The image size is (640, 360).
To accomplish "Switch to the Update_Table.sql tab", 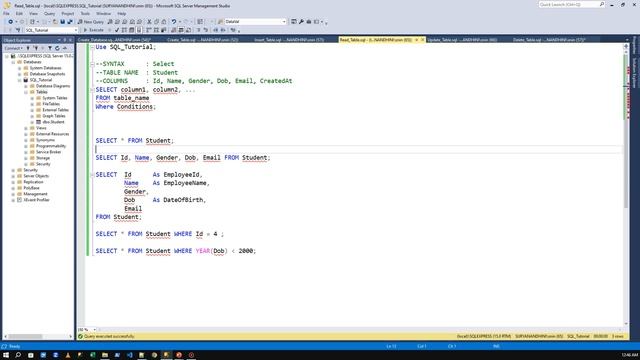I will coord(462,40).
